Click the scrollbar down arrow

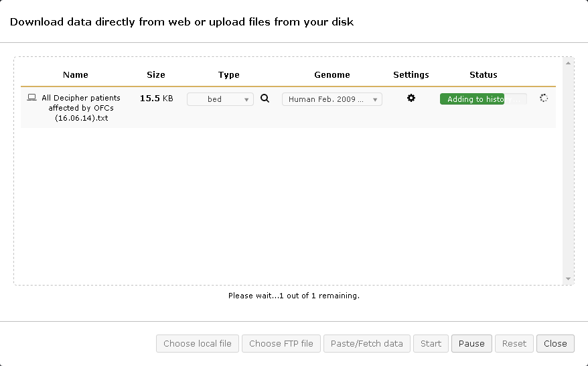point(569,278)
